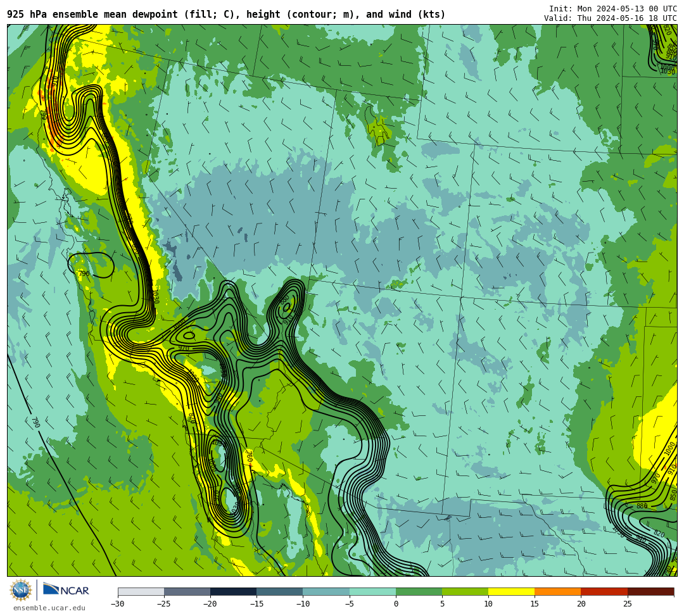Click the 10 colorbar tick label
The width and height of the screenshot is (684, 616).
(x=488, y=604)
